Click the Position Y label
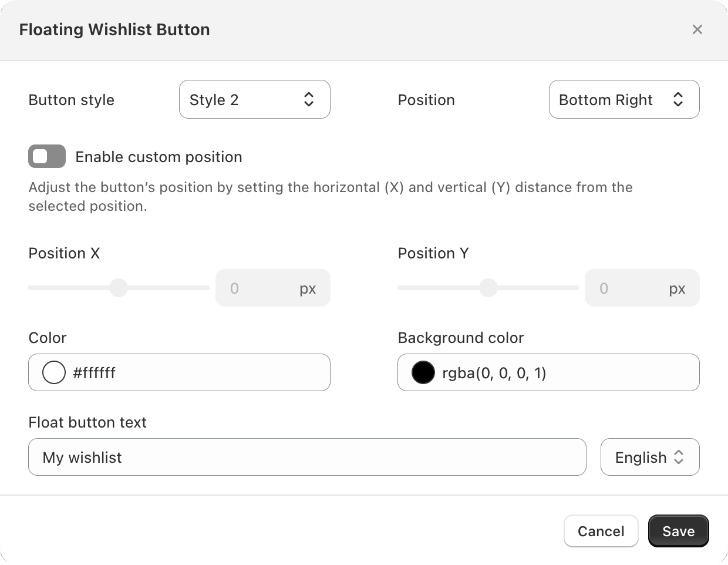The image size is (728, 565). point(433,253)
